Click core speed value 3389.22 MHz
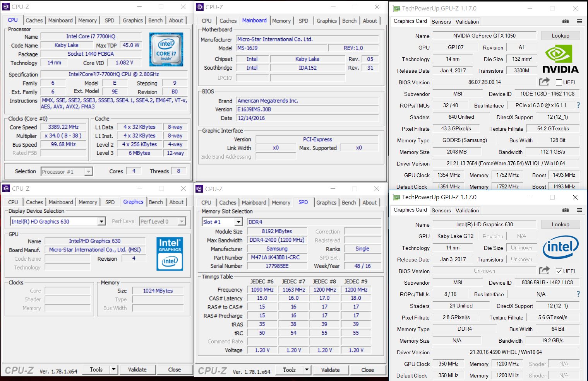 click(x=63, y=127)
